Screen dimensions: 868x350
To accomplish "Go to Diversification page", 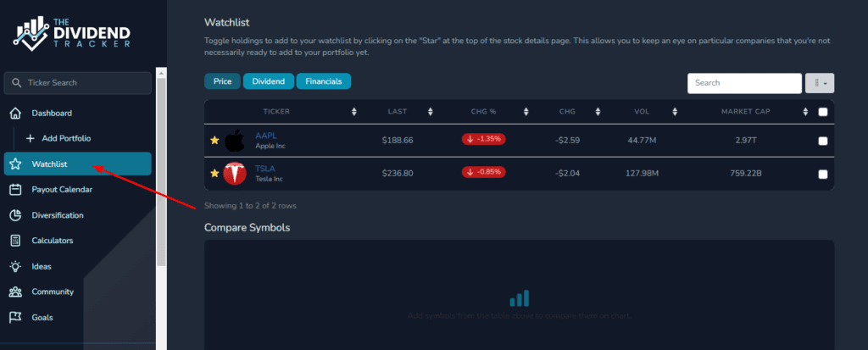I will 77,215.
